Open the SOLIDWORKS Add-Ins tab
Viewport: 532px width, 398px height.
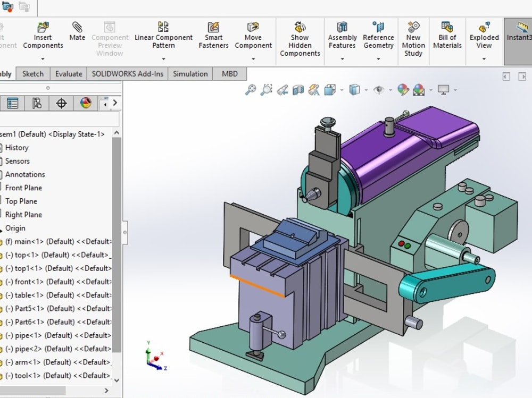click(x=127, y=73)
